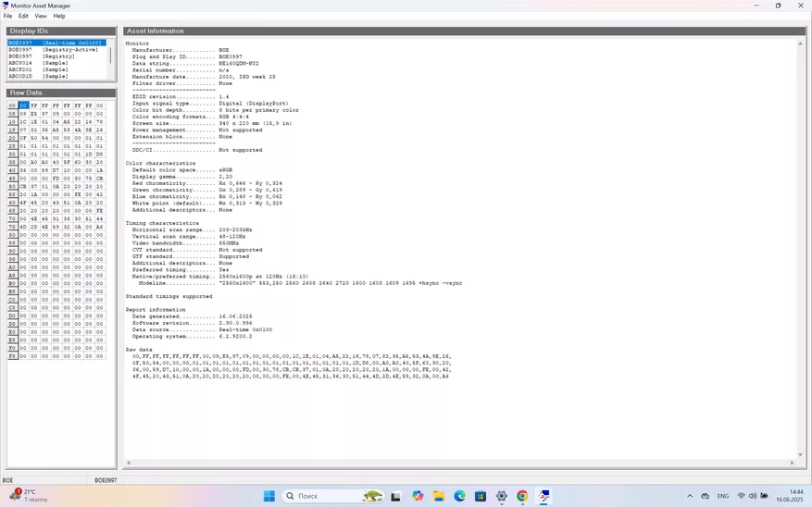This screenshot has height=507, width=812.
Task: Click the taskbar search box
Action: pyautogui.click(x=319, y=496)
